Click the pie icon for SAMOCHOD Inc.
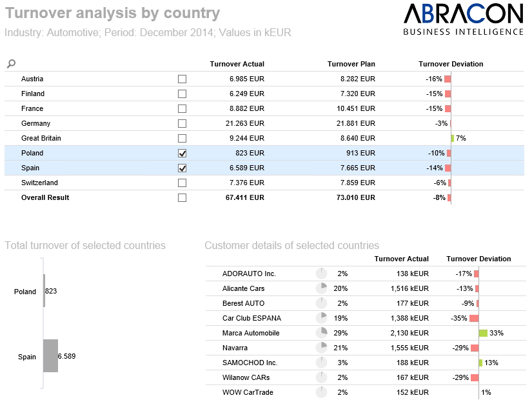Viewport: 532px width, 409px height. click(321, 363)
